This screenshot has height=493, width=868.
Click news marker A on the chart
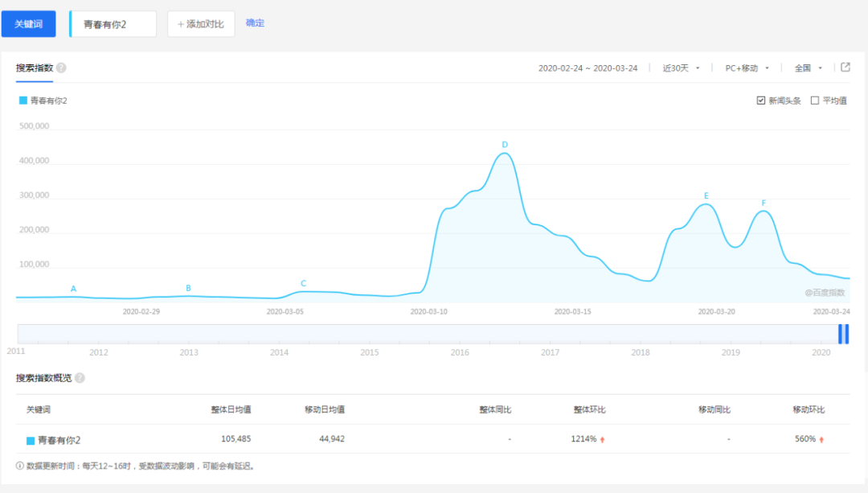coord(73,289)
